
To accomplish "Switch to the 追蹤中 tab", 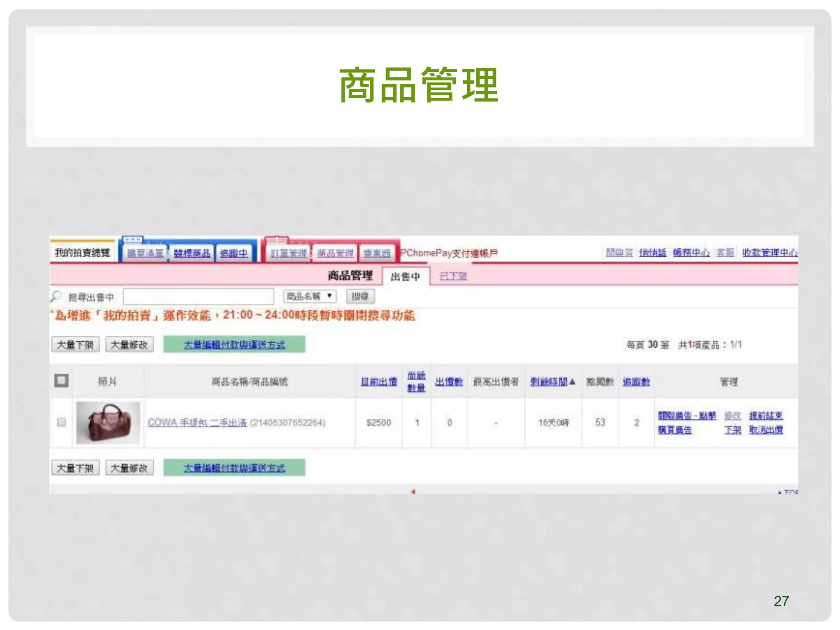I will coord(234,253).
